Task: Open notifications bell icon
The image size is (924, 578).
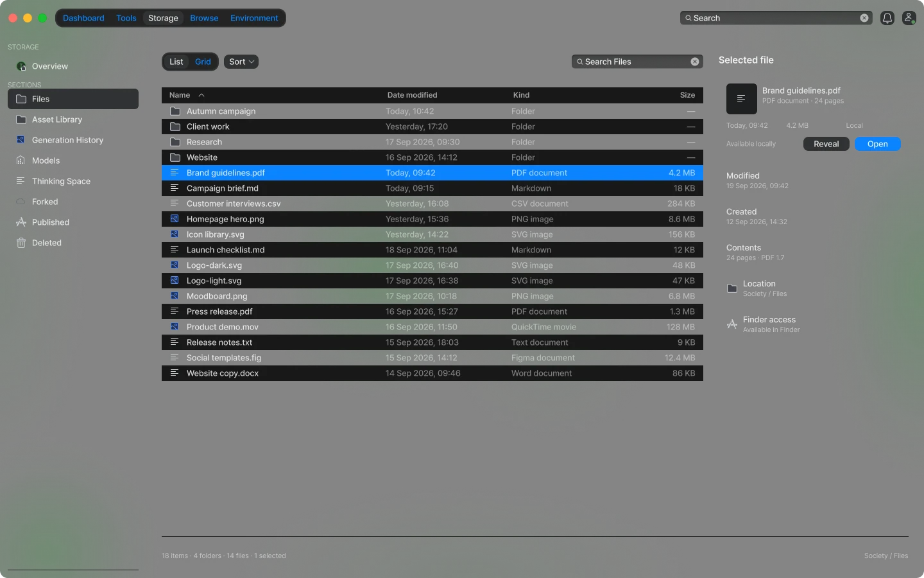Action: (887, 18)
